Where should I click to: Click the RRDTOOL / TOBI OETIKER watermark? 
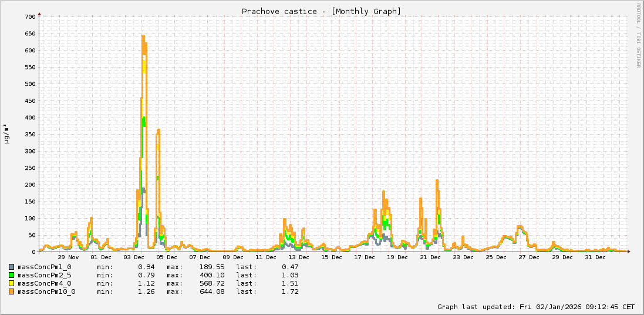coord(639,35)
